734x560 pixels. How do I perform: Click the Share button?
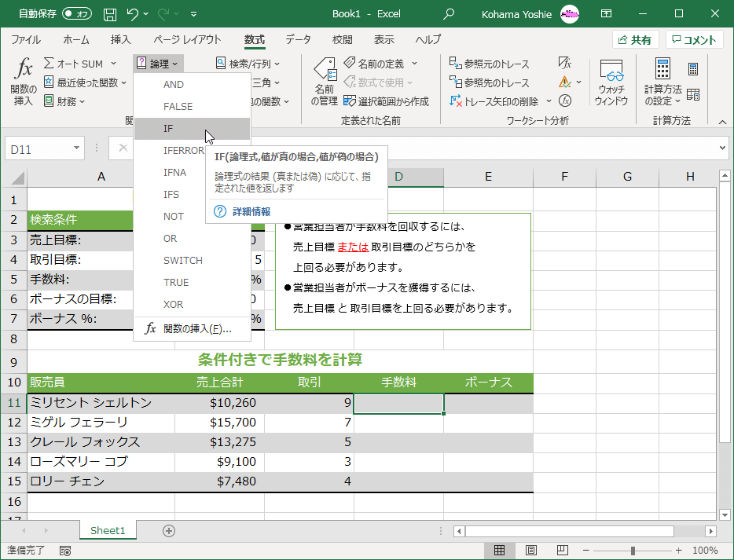point(634,40)
